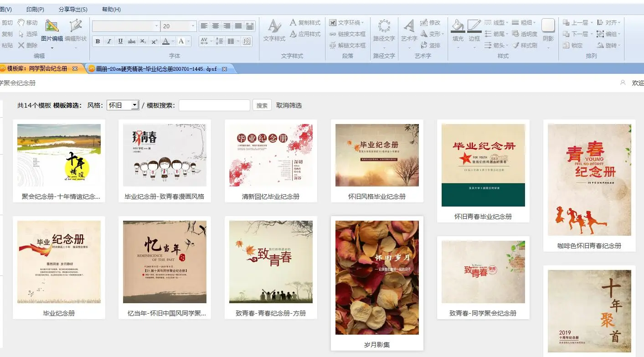The width and height of the screenshot is (644, 357).
Task: Click the font color A swatch
Action: click(165, 41)
